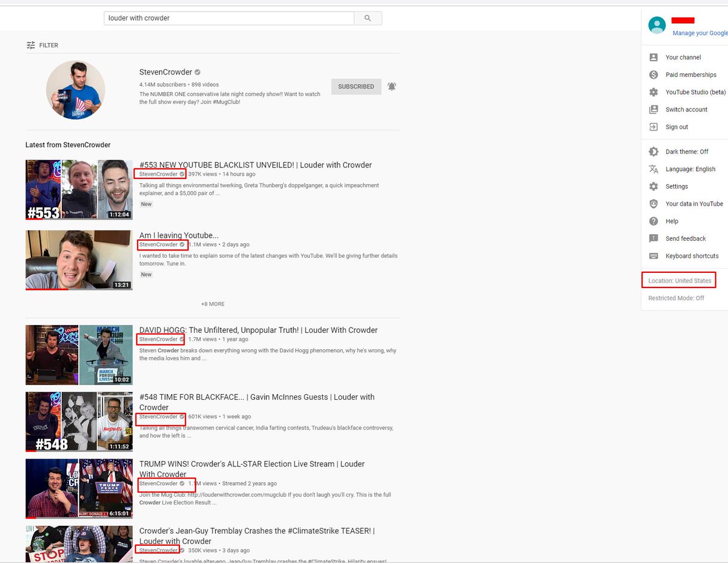The width and height of the screenshot is (728, 564).
Task: Click the StevenCrowder channel avatar
Action: point(76,90)
